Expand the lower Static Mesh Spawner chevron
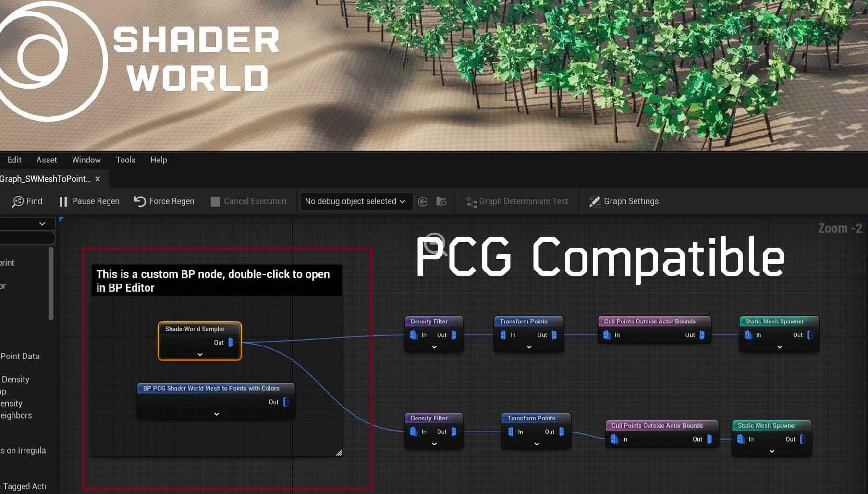The height and width of the screenshot is (494, 868). point(772,451)
